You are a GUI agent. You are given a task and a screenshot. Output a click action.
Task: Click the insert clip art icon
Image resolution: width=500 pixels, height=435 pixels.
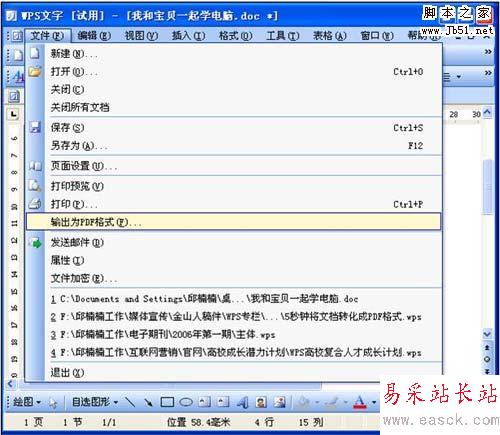click(x=261, y=402)
